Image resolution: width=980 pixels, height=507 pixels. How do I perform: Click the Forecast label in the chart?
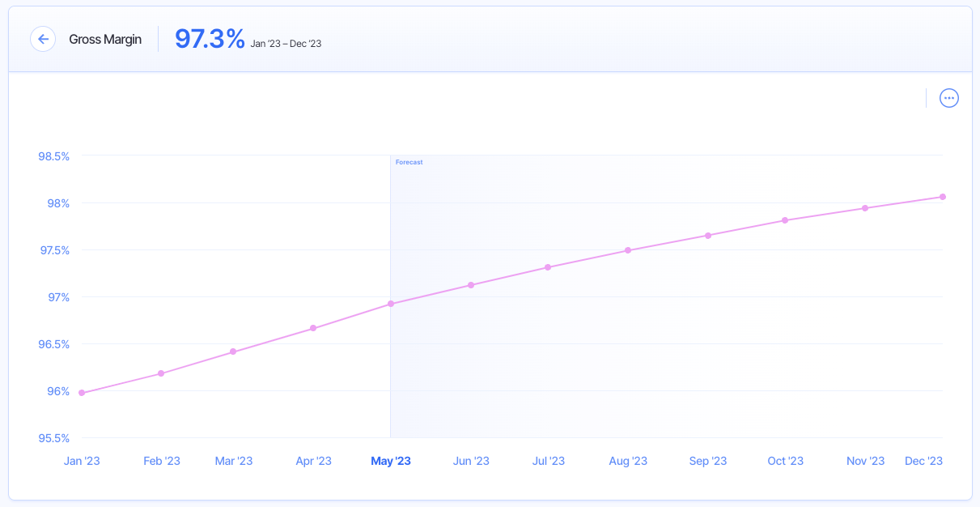coord(409,163)
